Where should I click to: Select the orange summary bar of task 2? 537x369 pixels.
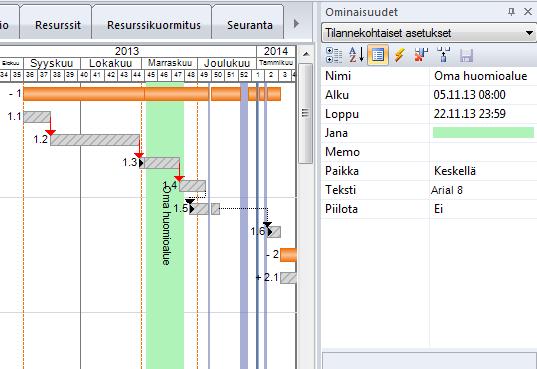[x=288, y=255]
